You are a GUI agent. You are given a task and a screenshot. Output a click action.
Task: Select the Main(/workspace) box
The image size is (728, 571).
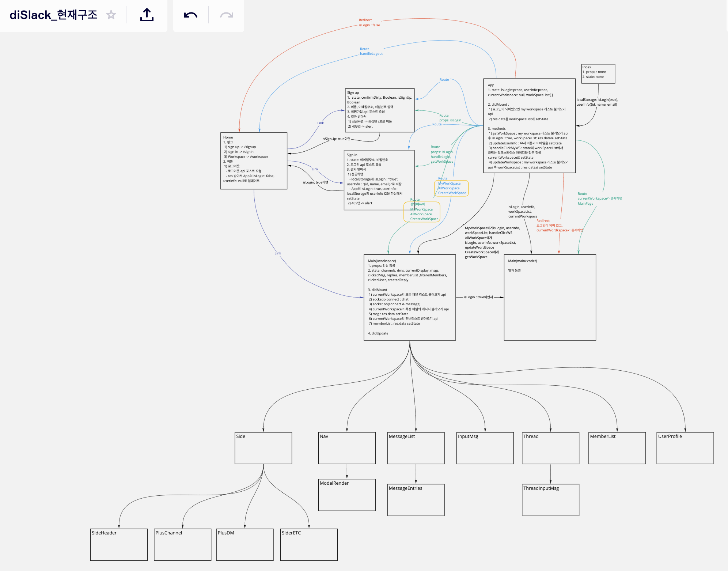(410, 298)
